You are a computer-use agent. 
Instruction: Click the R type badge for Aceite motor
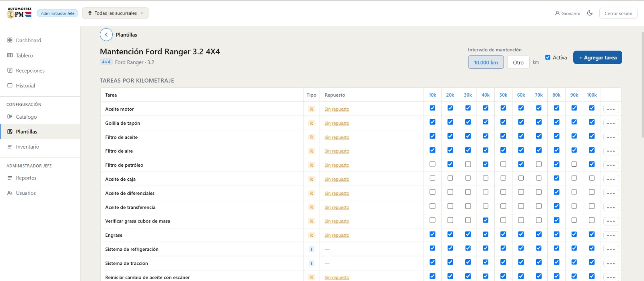pyautogui.click(x=311, y=109)
